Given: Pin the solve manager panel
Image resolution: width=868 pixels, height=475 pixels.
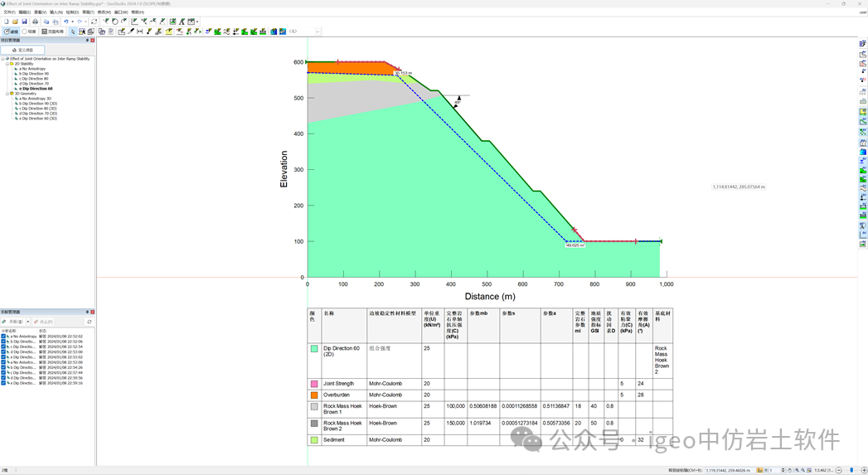Looking at the screenshot, I should pyautogui.click(x=87, y=313).
